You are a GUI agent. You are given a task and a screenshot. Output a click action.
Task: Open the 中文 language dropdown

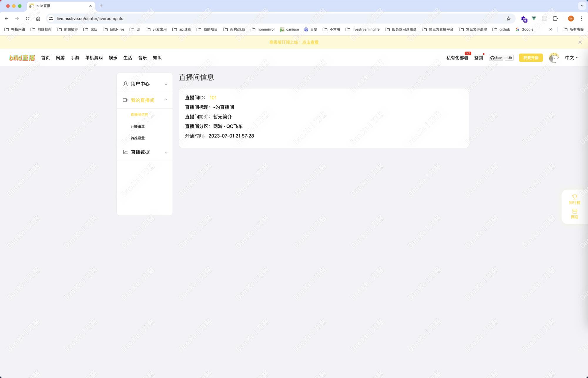(572, 58)
